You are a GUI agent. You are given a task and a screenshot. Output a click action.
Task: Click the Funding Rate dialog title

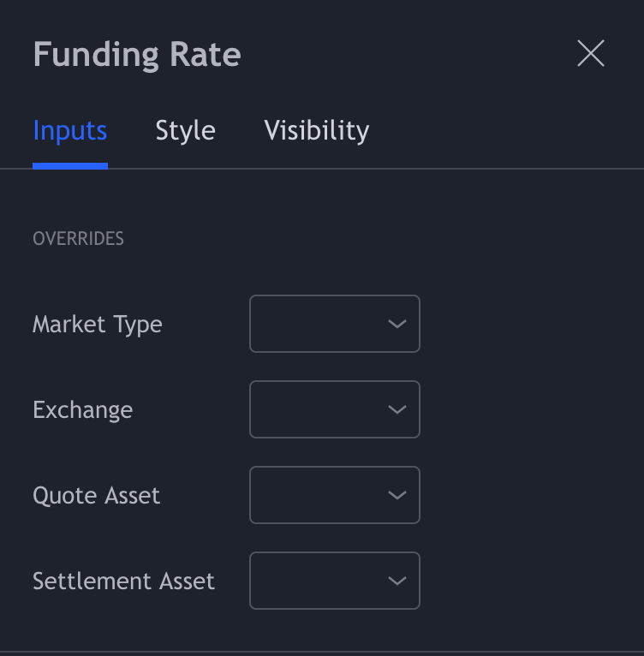click(137, 55)
